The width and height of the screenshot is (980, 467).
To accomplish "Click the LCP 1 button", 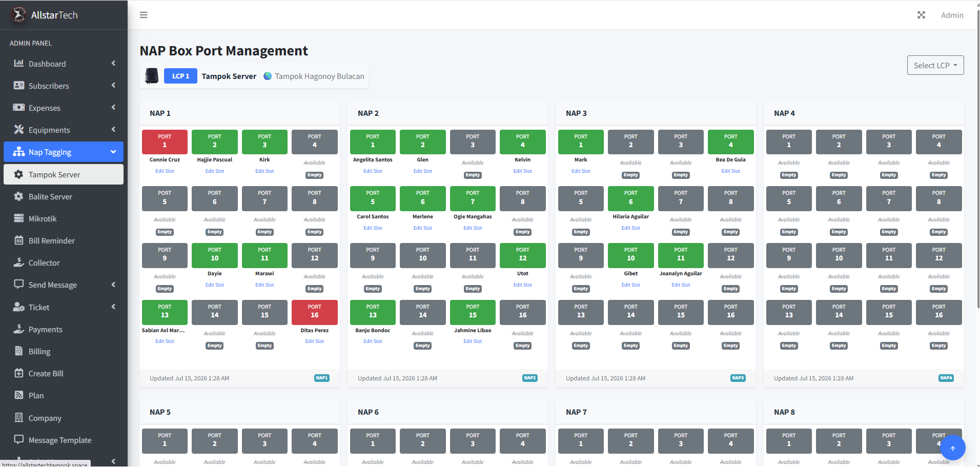I will tap(180, 76).
